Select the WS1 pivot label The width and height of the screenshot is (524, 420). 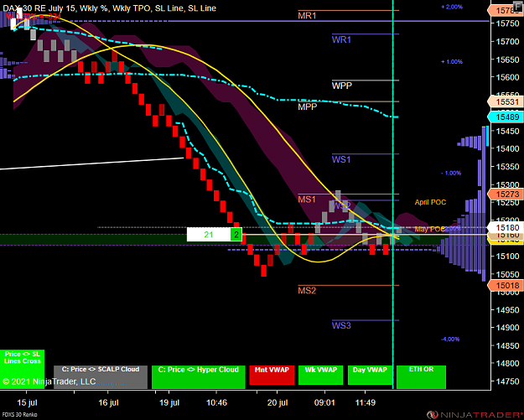[341, 160]
